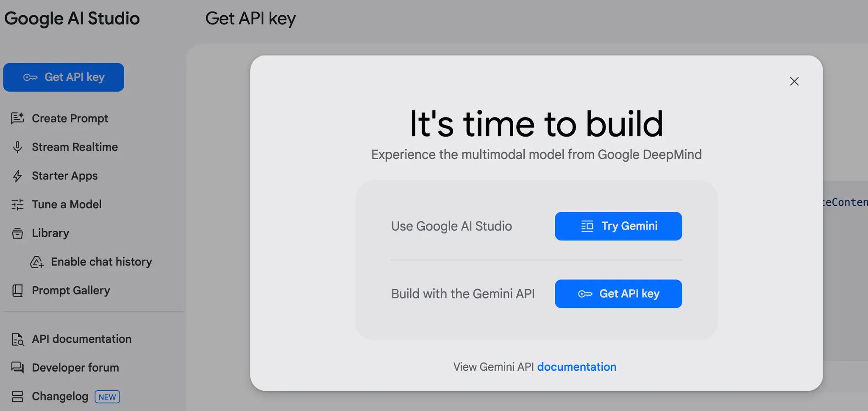Click the Stream Realtime microphone icon
Image resolution: width=868 pixels, height=411 pixels.
tap(17, 147)
